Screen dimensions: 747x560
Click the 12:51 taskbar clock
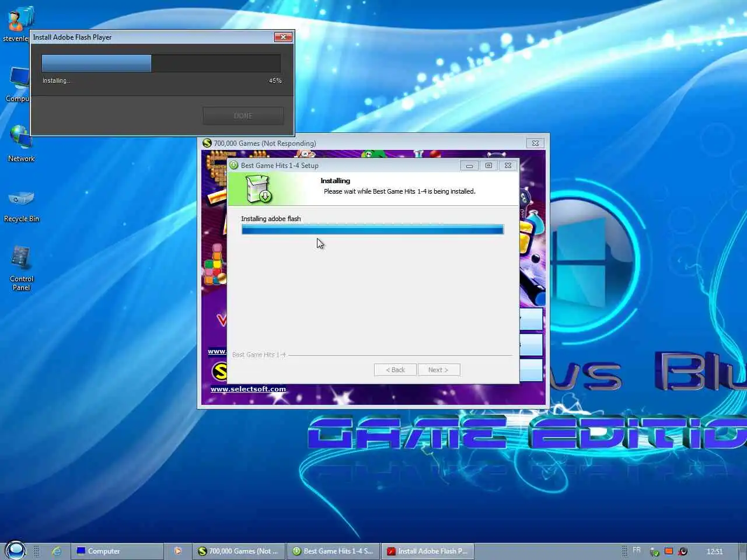tap(714, 551)
